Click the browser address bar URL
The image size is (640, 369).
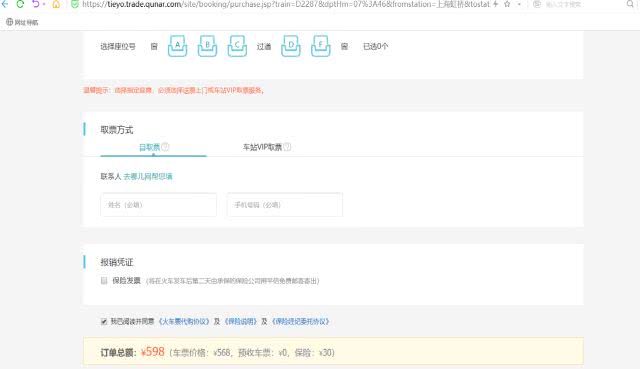click(286, 4)
